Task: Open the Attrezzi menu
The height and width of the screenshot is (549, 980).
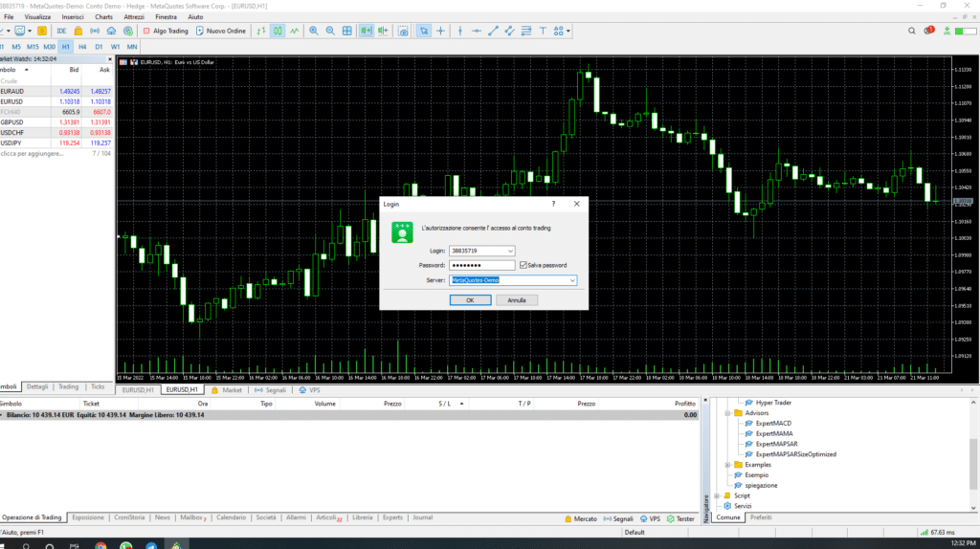Action: click(134, 17)
